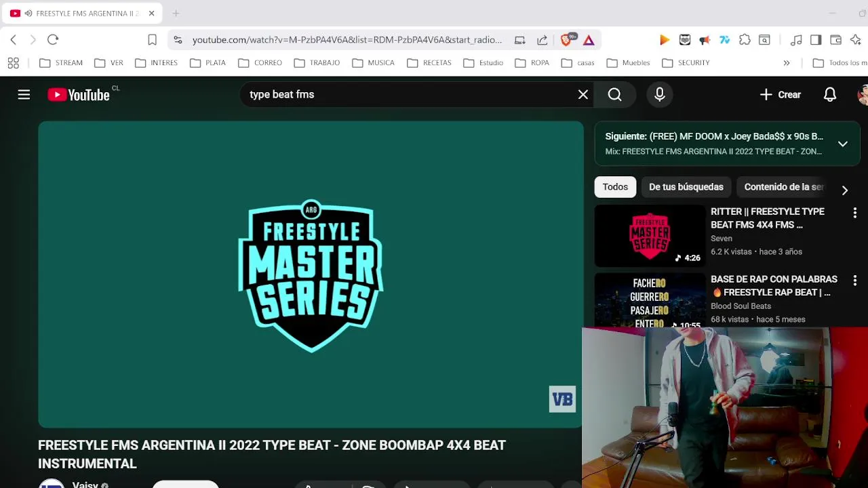Viewport: 868px width, 488px height.
Task: Open the Blood Soul Beats channel link
Action: pyautogui.click(x=741, y=306)
